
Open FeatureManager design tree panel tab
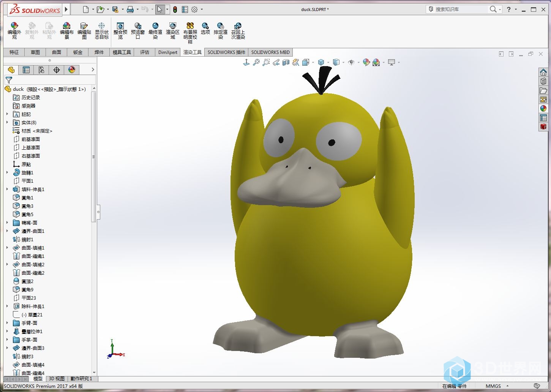(11, 70)
